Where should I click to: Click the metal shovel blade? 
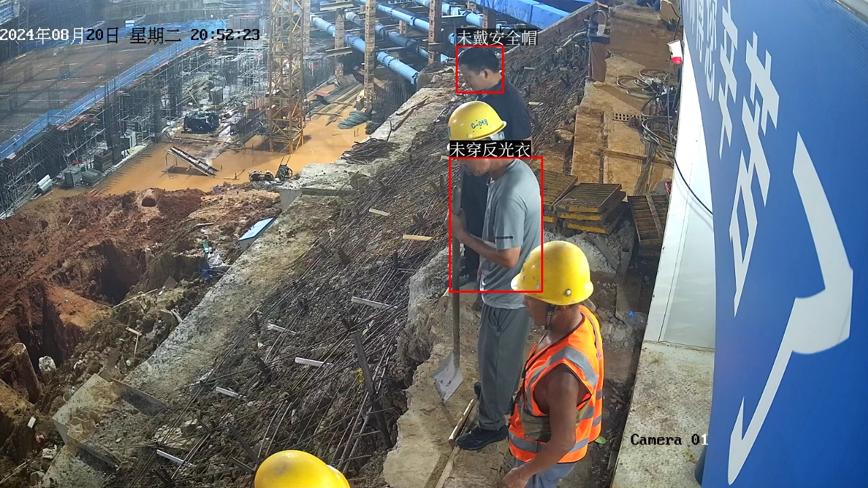pos(448,376)
